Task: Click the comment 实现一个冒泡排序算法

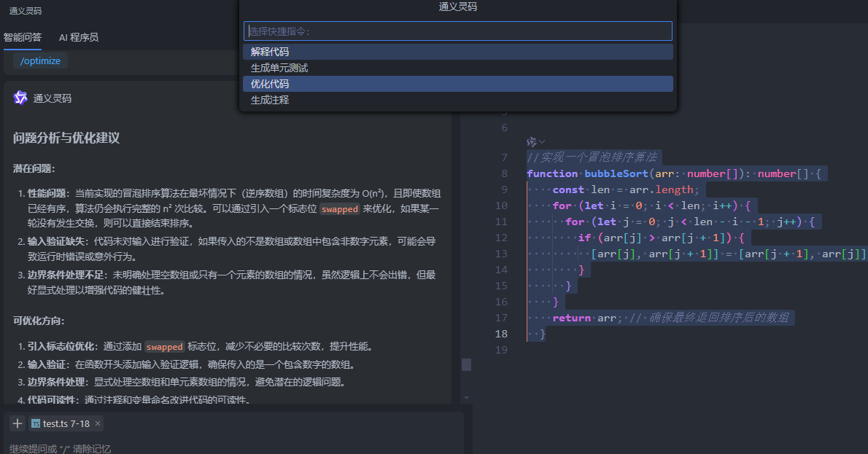Action: point(592,157)
